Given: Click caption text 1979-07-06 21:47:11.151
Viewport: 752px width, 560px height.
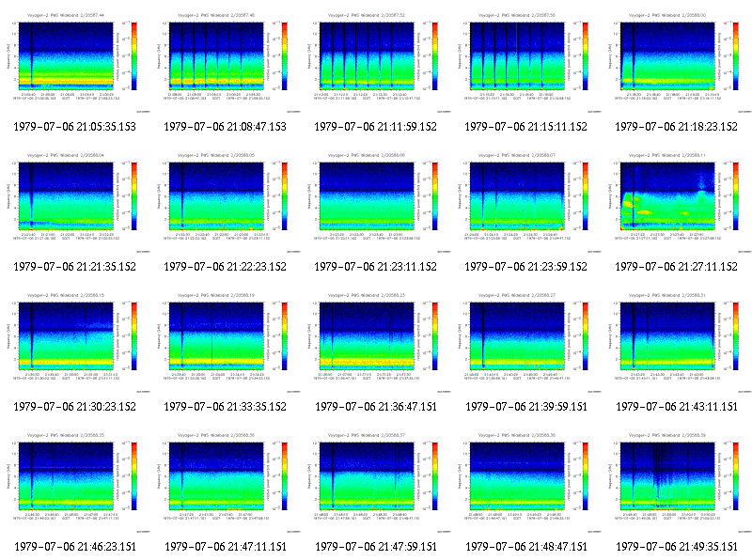Looking at the screenshot, I should pos(226,547).
